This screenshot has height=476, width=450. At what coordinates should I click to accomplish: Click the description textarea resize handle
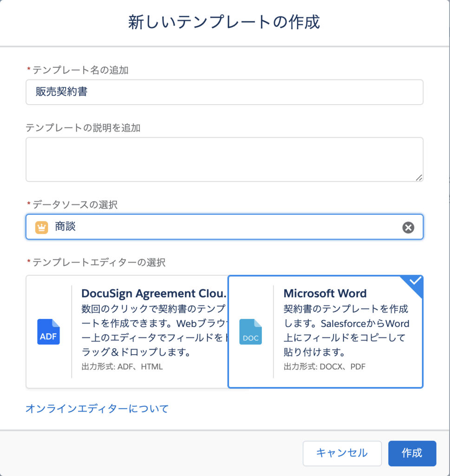tap(419, 178)
